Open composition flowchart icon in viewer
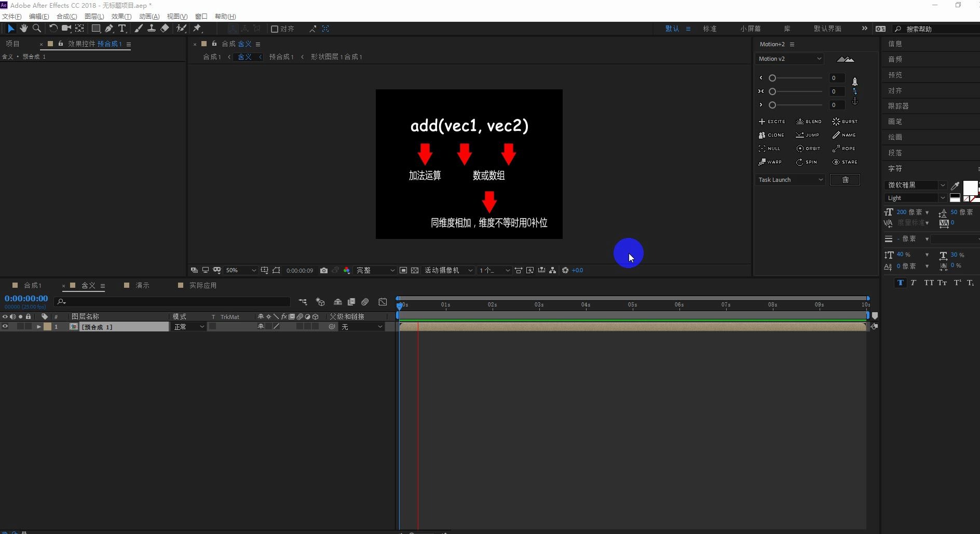The height and width of the screenshot is (534, 980). point(552,270)
